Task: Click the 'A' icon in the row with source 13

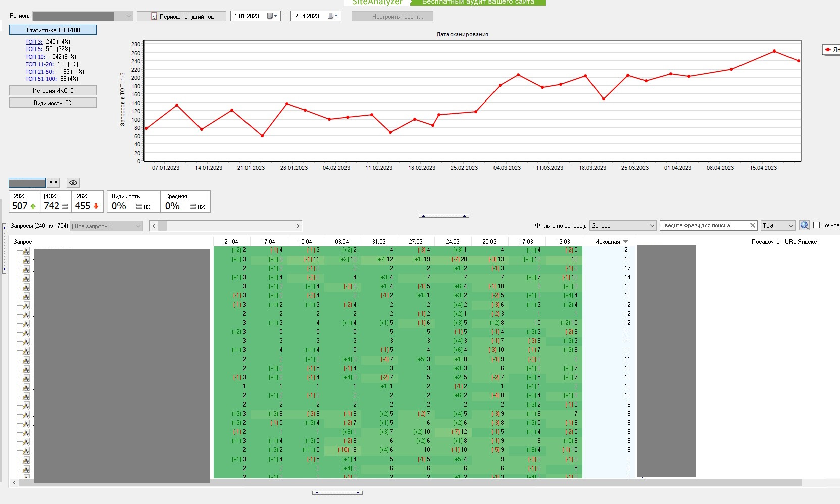Action: (26, 287)
